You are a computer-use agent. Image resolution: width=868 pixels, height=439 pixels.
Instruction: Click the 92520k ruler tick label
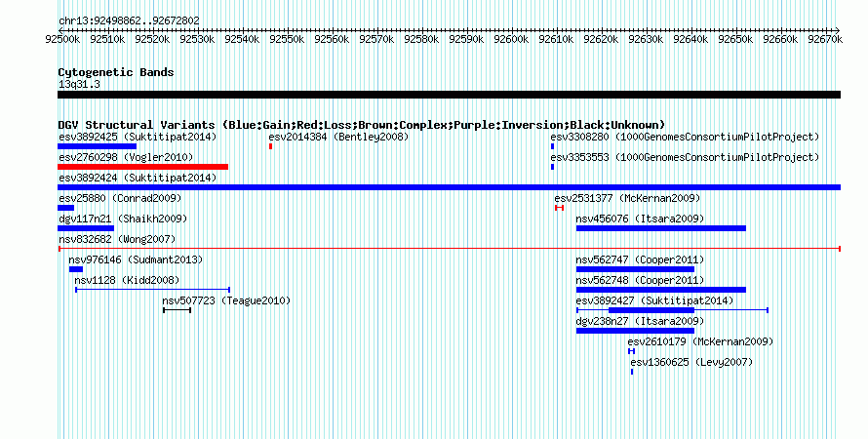pyautogui.click(x=152, y=39)
